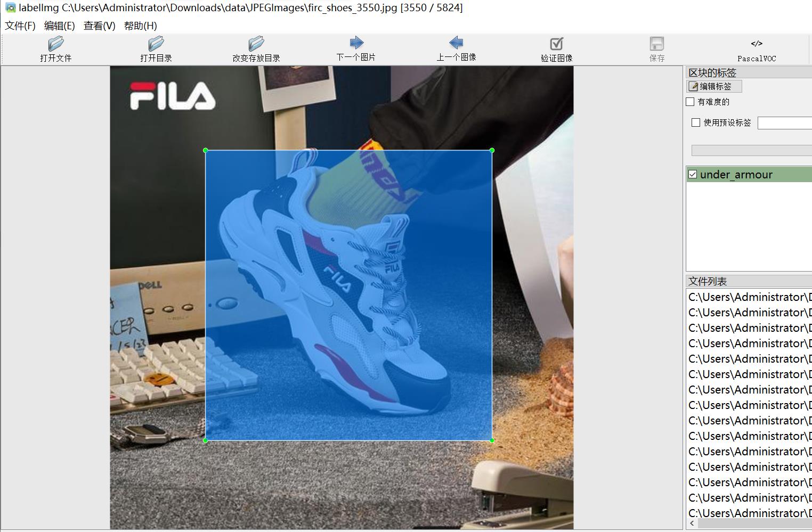
Task: Click the 验证图像 (Verify Image) icon
Action: (x=556, y=43)
